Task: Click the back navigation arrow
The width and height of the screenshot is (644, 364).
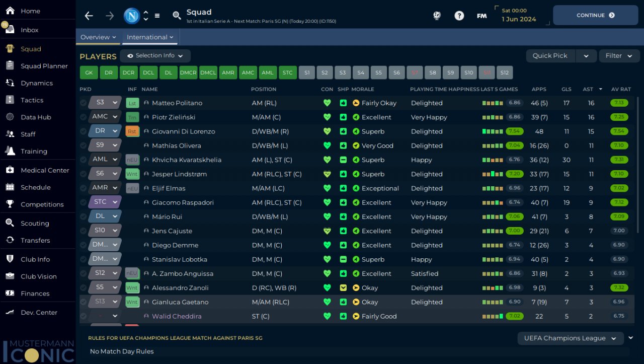Action: (x=89, y=16)
